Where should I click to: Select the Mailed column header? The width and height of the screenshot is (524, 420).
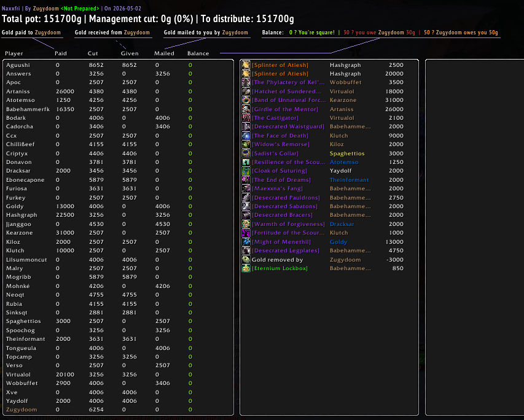(164, 53)
